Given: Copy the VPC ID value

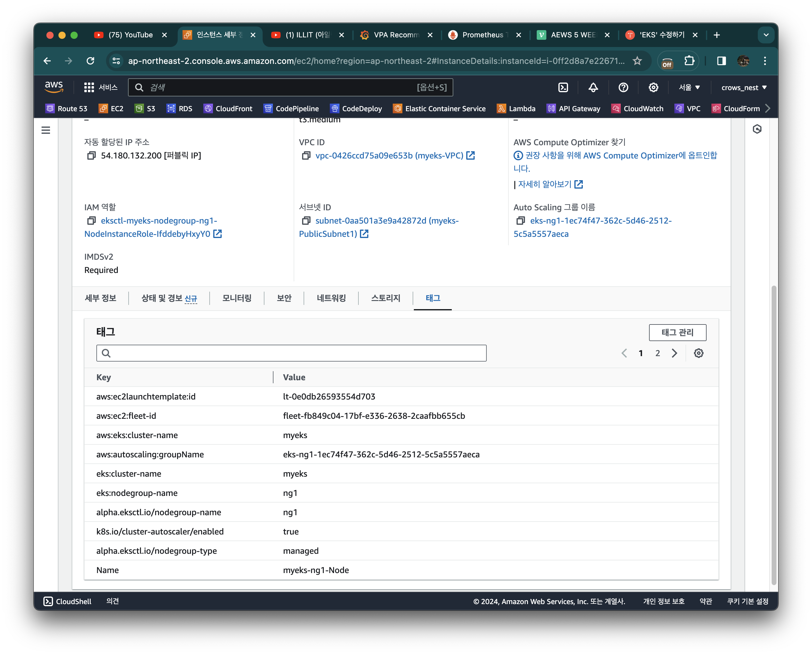Looking at the screenshot, I should (306, 155).
